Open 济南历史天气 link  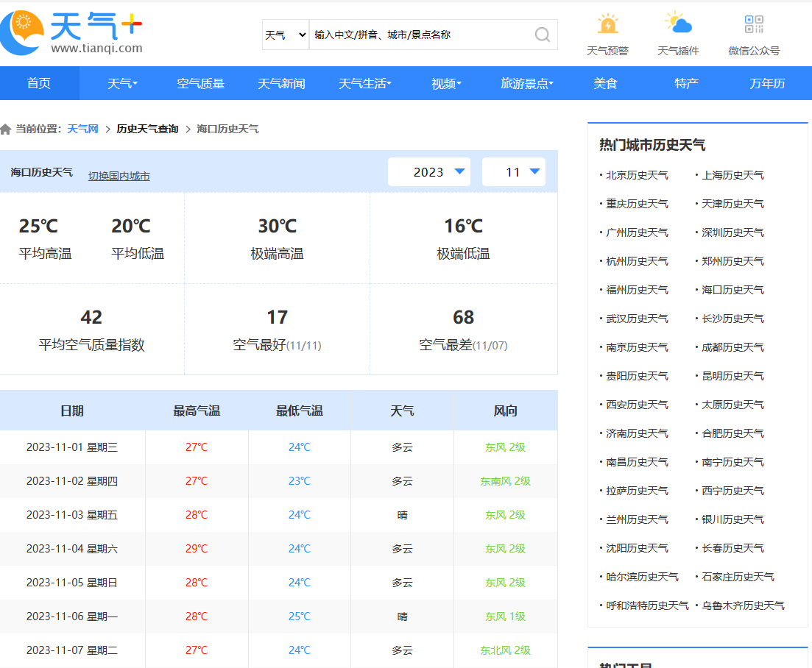pyautogui.click(x=637, y=433)
